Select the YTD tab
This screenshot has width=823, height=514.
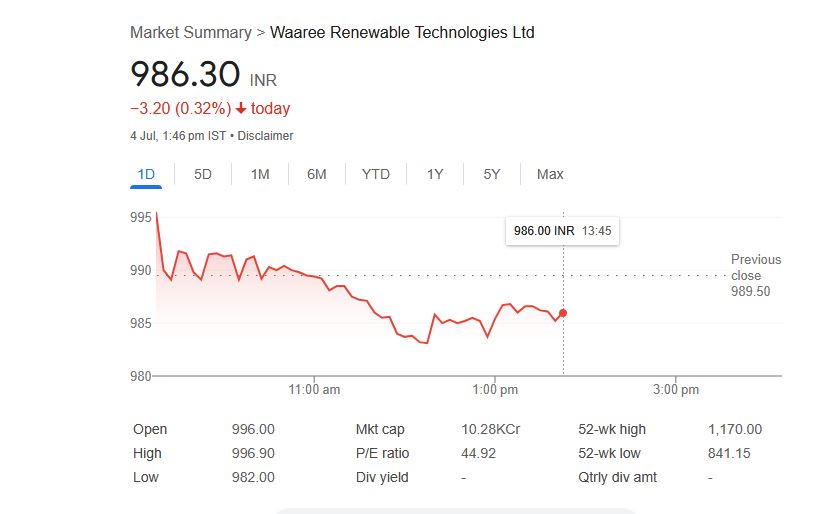(x=376, y=174)
